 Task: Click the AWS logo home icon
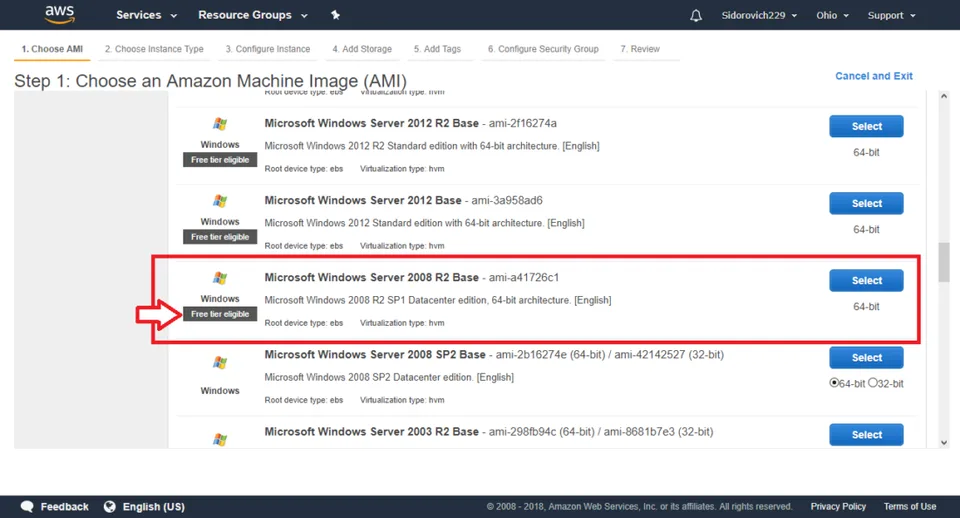tap(59, 15)
